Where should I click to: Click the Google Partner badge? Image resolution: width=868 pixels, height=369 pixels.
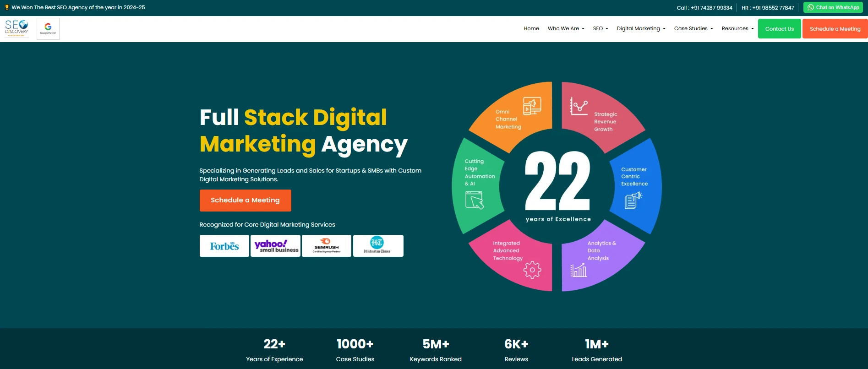[48, 29]
